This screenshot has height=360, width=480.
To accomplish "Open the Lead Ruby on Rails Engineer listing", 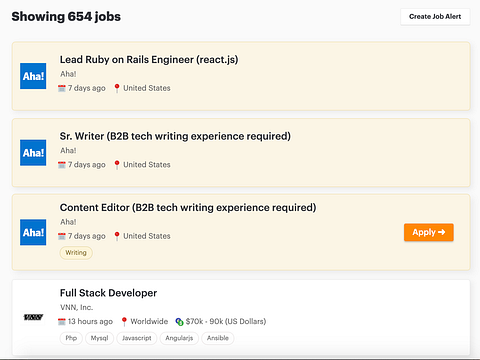I will tap(149, 60).
